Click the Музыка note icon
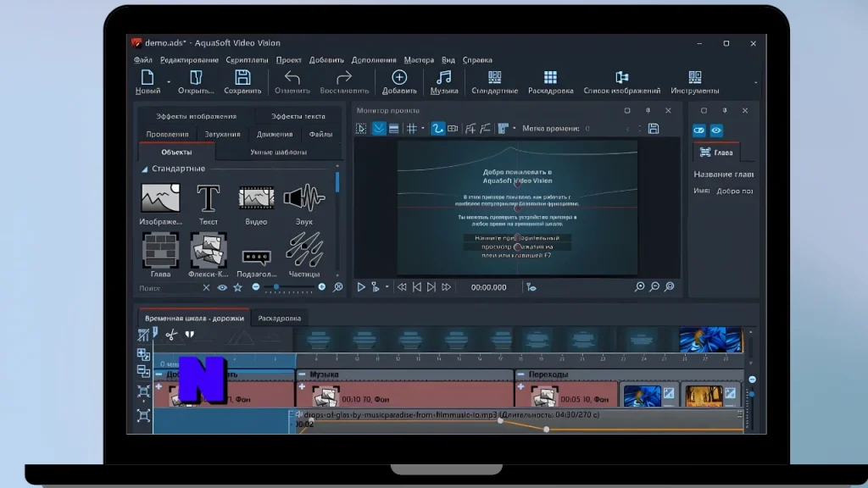Viewport: 868px width, 488px height. (x=444, y=77)
